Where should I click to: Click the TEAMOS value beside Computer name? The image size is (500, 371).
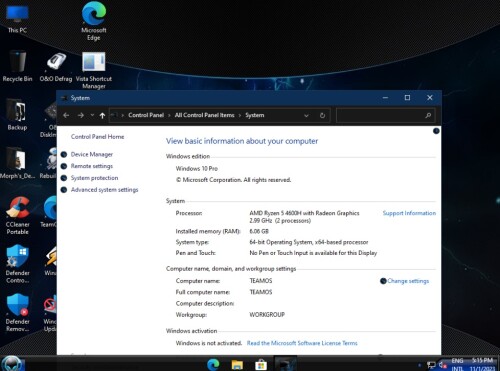261,281
